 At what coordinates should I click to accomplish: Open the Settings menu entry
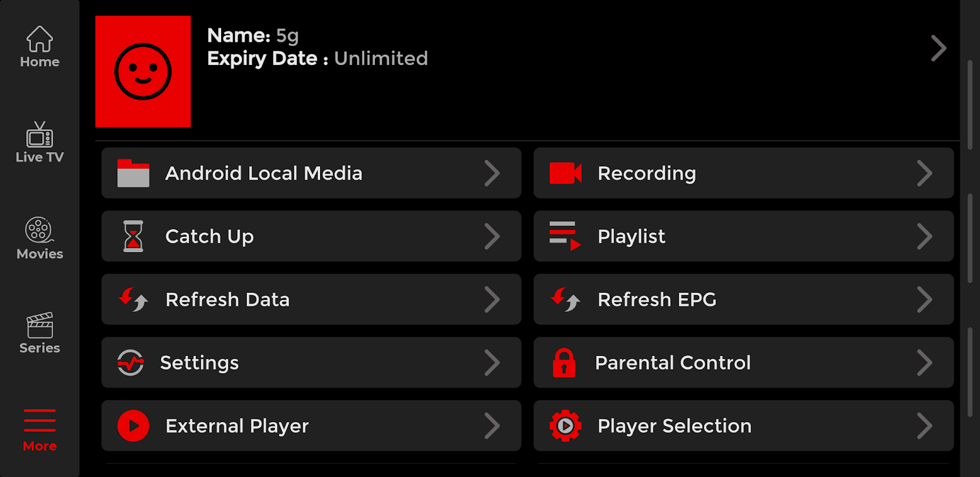click(x=311, y=363)
